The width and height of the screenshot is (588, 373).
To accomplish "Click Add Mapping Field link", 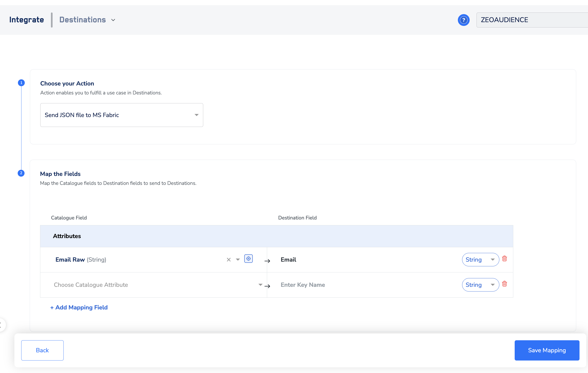I will (x=79, y=307).
